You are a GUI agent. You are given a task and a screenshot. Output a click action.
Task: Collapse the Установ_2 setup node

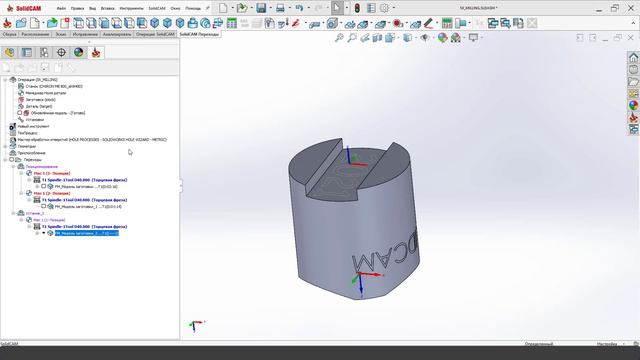click(x=13, y=213)
